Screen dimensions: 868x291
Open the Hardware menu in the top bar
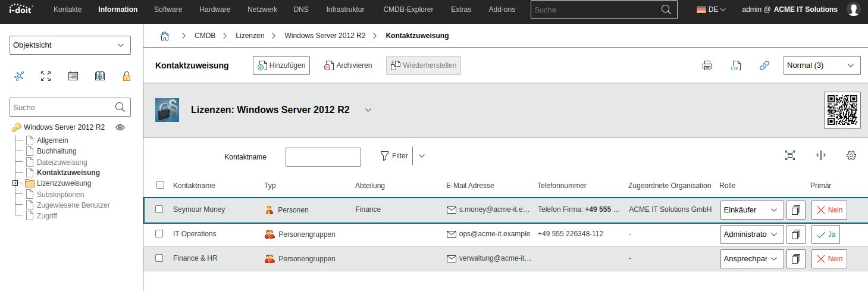coord(215,10)
